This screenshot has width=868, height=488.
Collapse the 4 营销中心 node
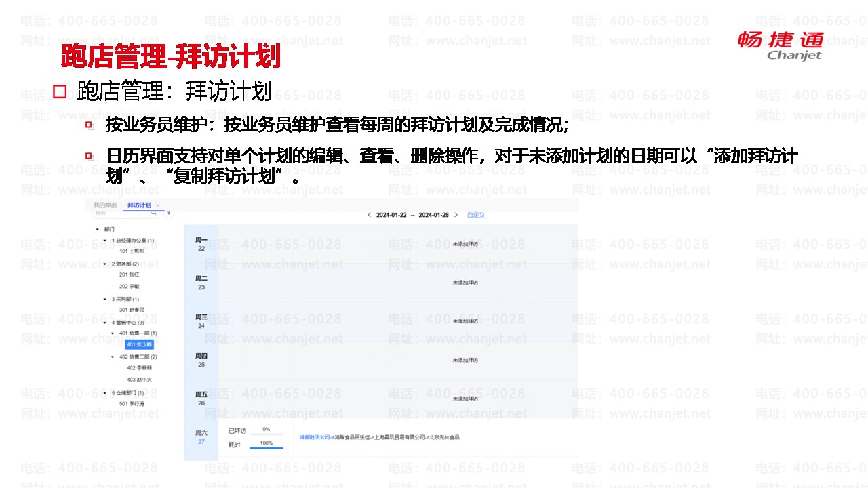click(x=105, y=323)
